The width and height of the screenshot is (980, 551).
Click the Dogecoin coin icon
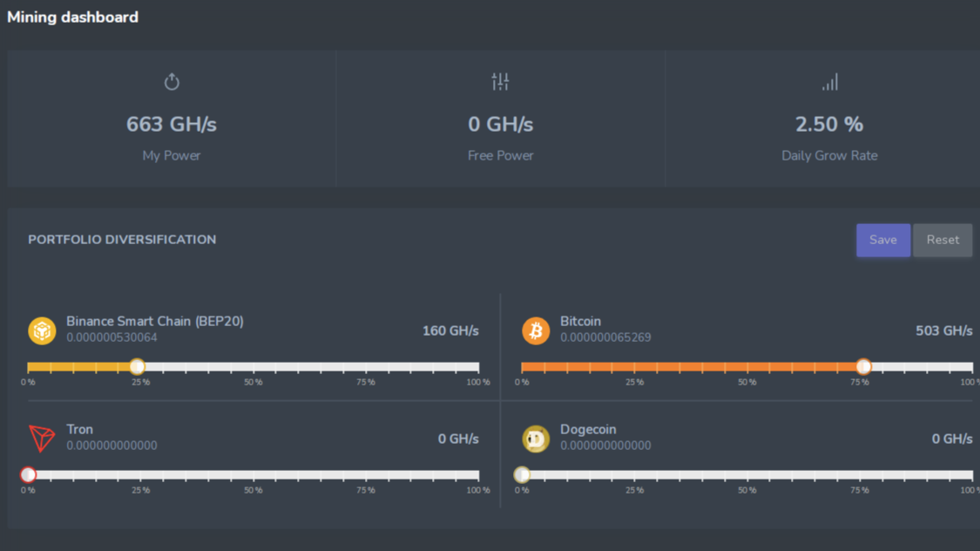tap(535, 439)
